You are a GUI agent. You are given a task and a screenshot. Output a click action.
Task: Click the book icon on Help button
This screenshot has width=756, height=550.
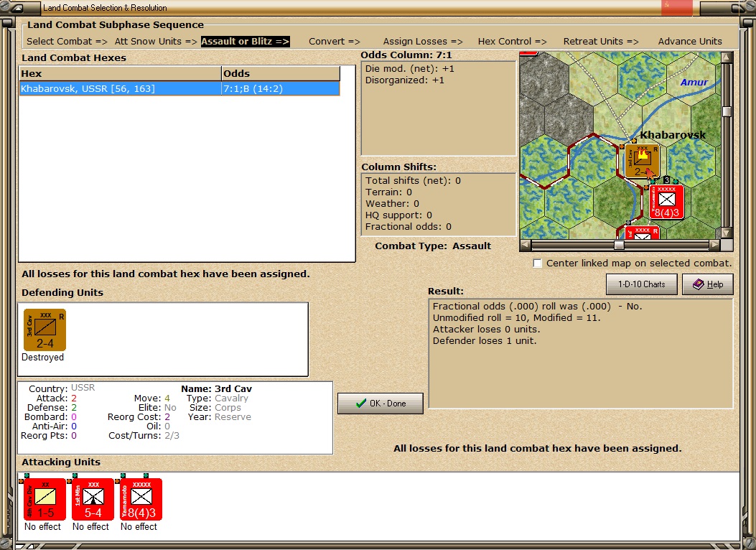click(x=698, y=284)
